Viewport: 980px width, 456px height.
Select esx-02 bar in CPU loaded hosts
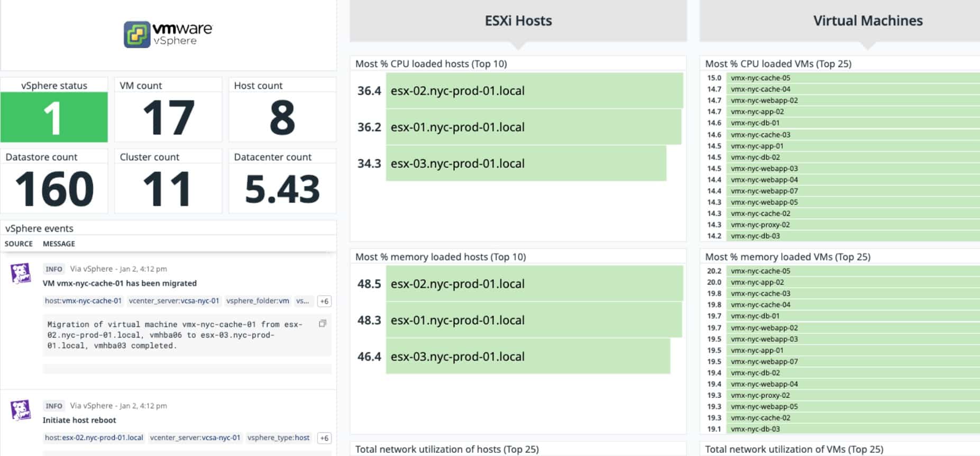coord(535,90)
